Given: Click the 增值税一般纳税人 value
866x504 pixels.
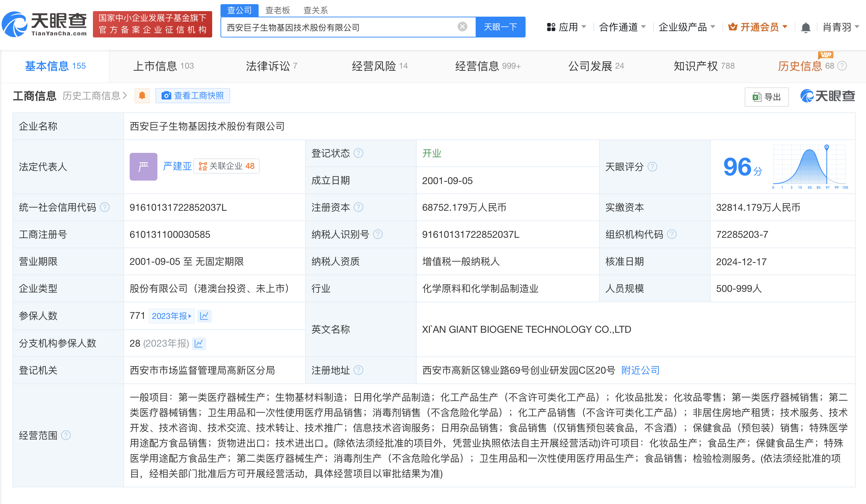Looking at the screenshot, I should tap(461, 262).
